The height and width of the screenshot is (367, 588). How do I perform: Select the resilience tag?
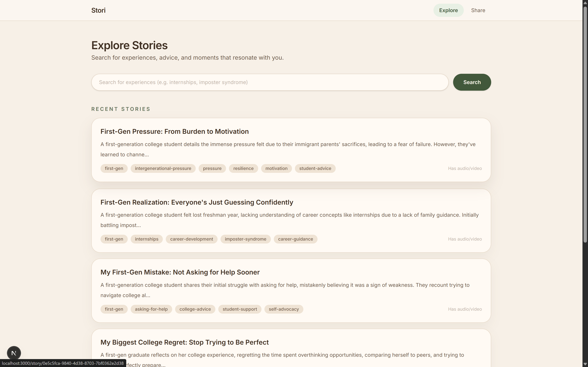(243, 168)
